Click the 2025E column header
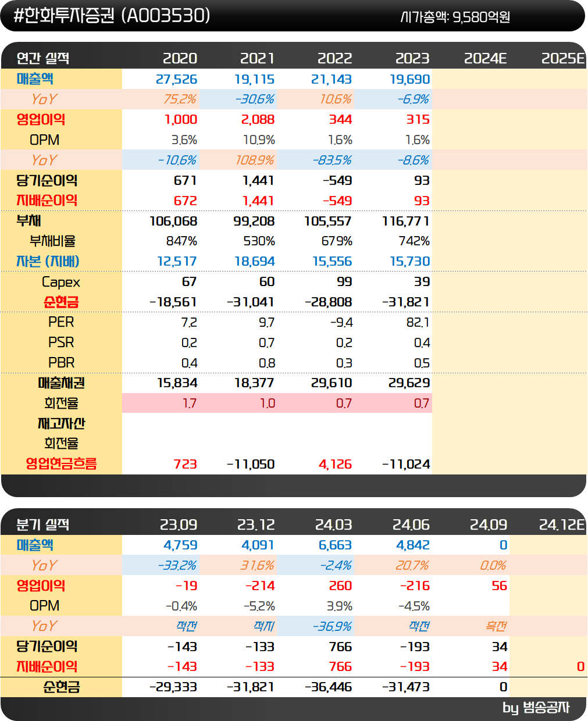The width and height of the screenshot is (588, 721). coord(563,58)
